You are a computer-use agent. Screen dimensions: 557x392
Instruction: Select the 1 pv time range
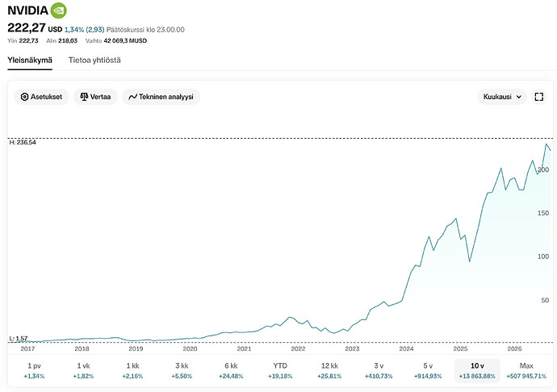[x=34, y=370]
